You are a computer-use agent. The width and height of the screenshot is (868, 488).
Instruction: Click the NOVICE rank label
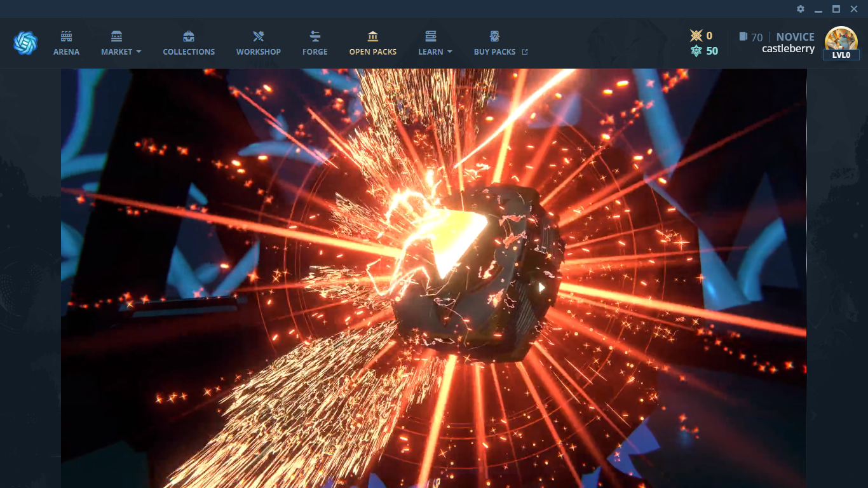tap(796, 37)
